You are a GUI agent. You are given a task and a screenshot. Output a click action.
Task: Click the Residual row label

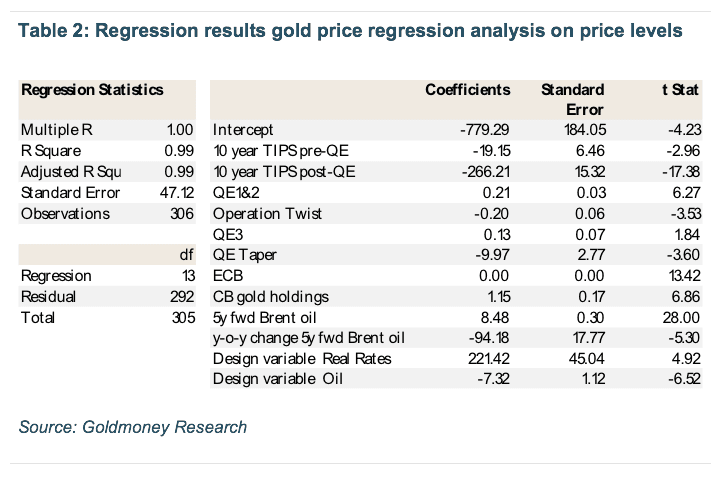pos(48,296)
